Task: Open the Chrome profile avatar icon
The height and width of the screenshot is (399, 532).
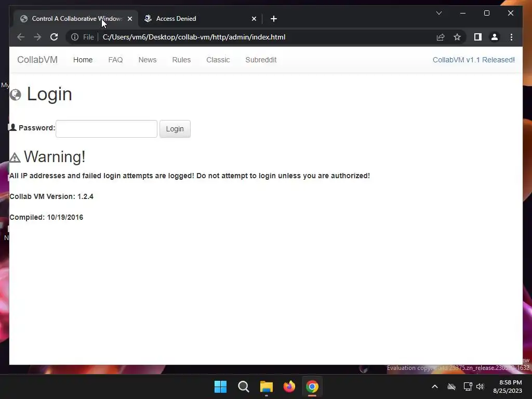Action: pos(495,37)
